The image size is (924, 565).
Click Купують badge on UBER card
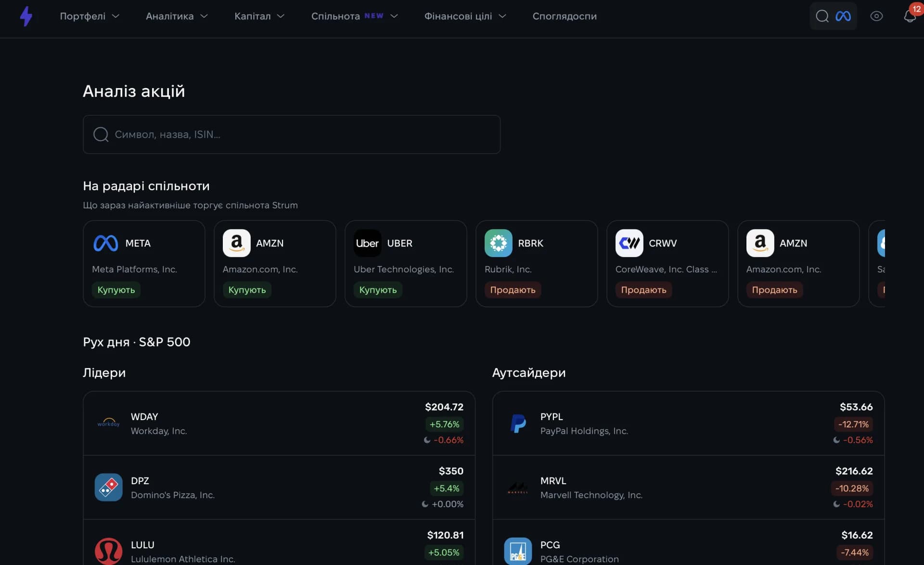(x=378, y=290)
